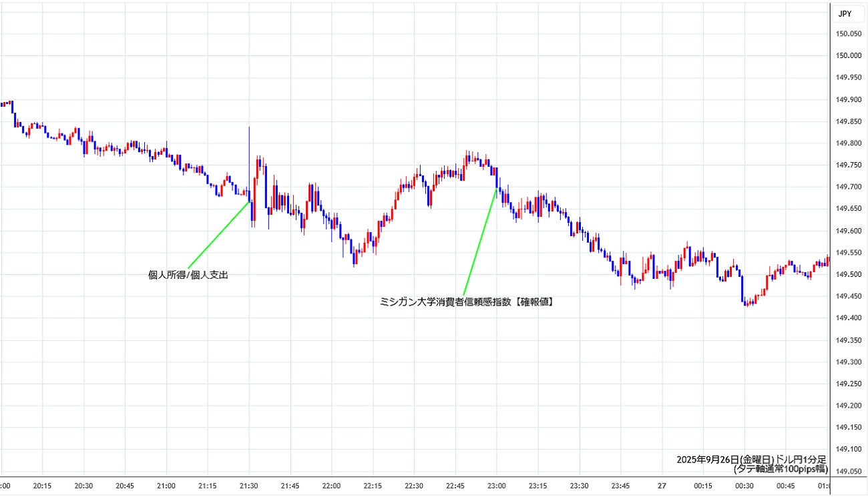Screen dimensions: 868x497
Task: Click the 149.100 price axis label
Action: 849,450
